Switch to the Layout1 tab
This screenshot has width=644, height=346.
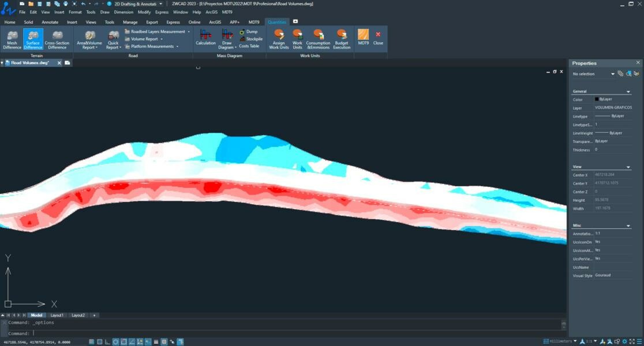(x=57, y=315)
